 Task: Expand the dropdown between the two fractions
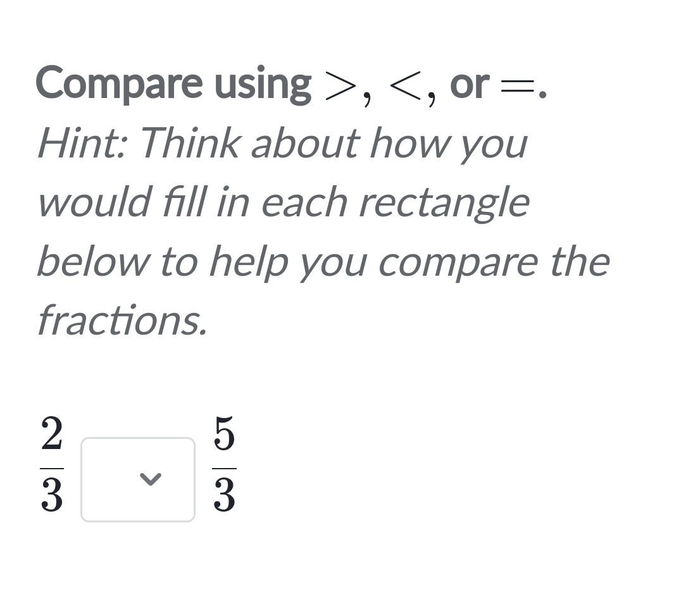(137, 479)
